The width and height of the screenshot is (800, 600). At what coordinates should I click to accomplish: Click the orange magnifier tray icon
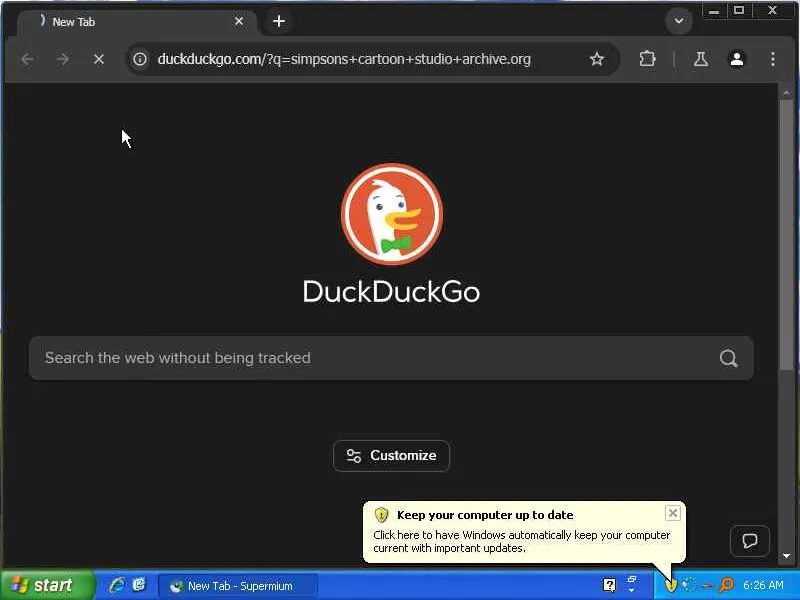coord(726,585)
